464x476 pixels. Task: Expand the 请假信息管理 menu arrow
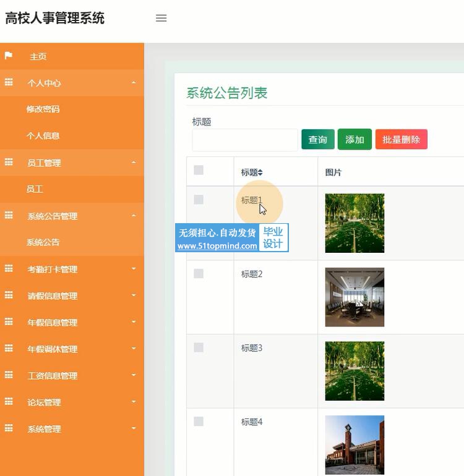tap(134, 295)
